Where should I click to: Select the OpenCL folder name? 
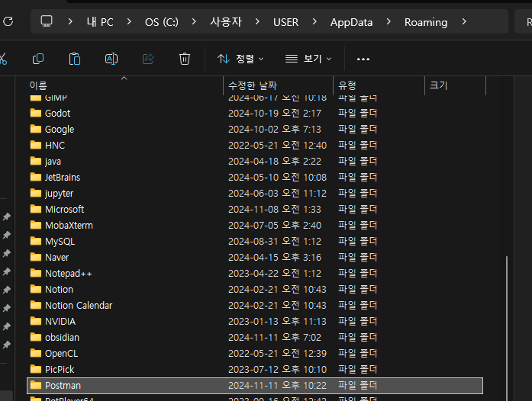pyautogui.click(x=61, y=354)
